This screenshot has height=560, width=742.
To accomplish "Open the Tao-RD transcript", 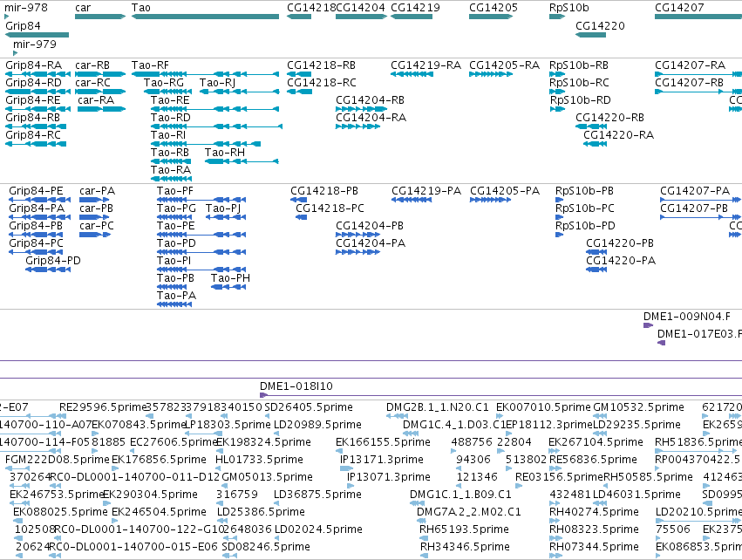I will (217, 126).
